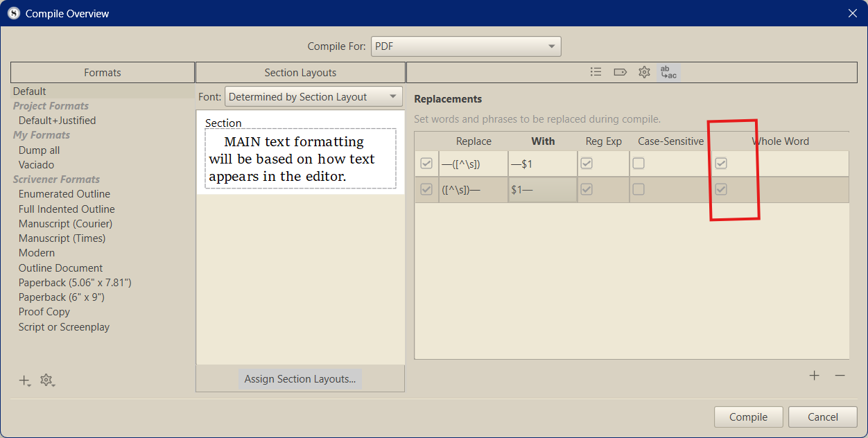Click the $1— With cell
Viewport: 868px width, 438px height.
543,189
